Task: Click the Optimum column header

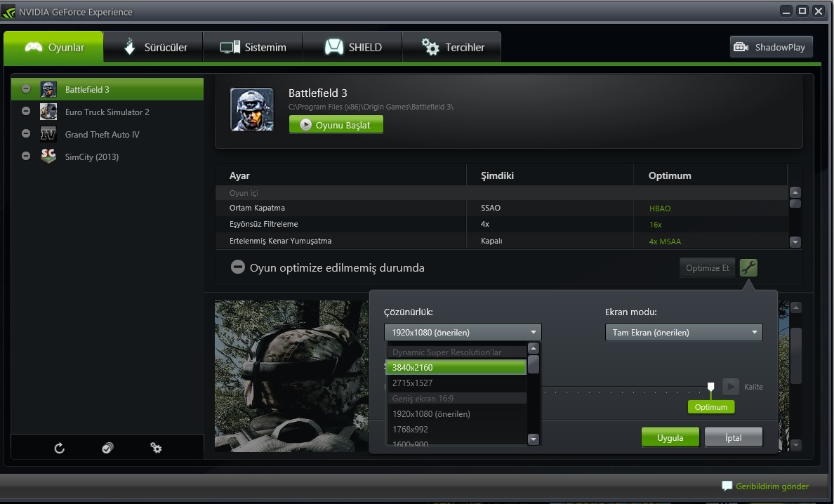Action: (x=670, y=175)
